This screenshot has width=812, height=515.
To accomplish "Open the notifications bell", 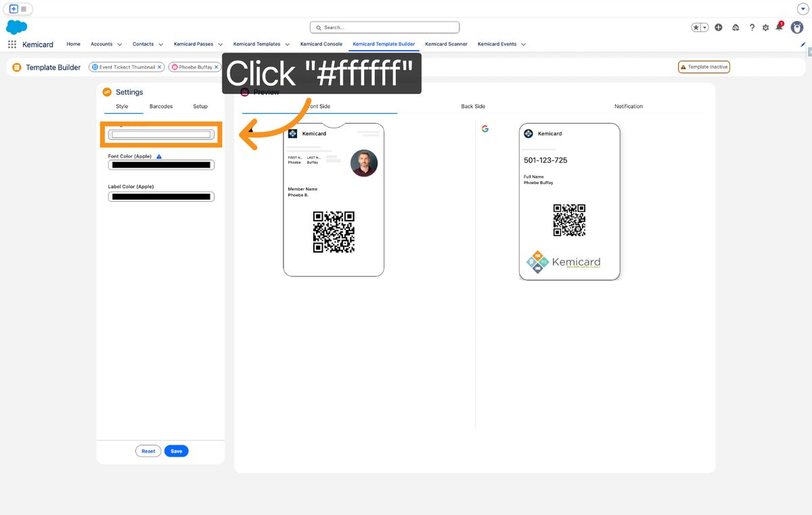I will 779,27.
